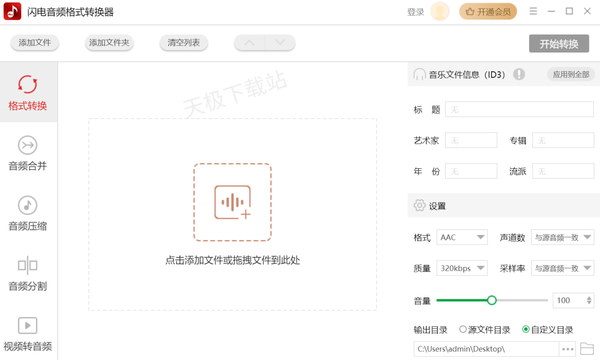Click the 应用到全部 button

pyautogui.click(x=571, y=74)
